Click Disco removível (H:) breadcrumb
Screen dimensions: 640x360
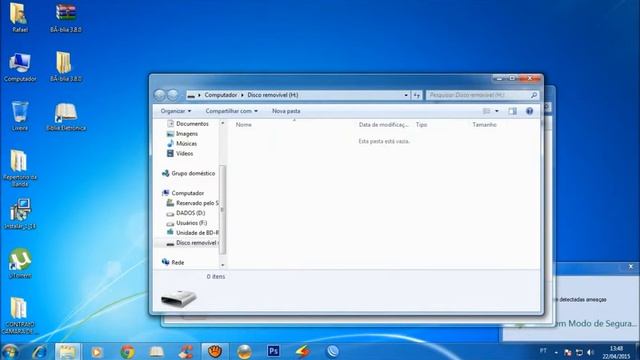(273, 95)
